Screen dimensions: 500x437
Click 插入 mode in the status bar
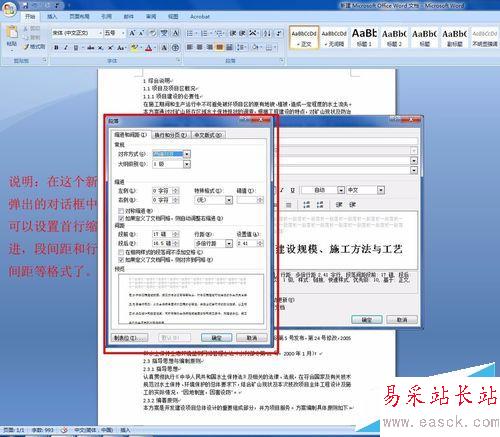(125, 430)
